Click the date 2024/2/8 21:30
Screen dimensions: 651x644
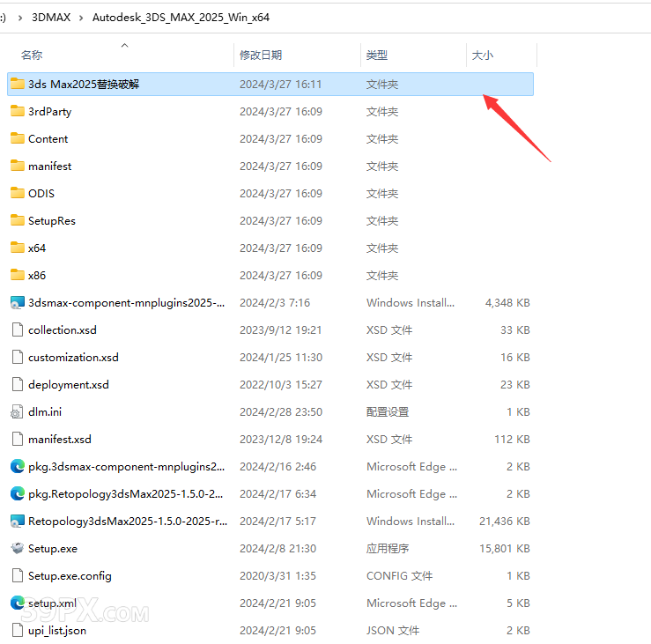(x=277, y=549)
